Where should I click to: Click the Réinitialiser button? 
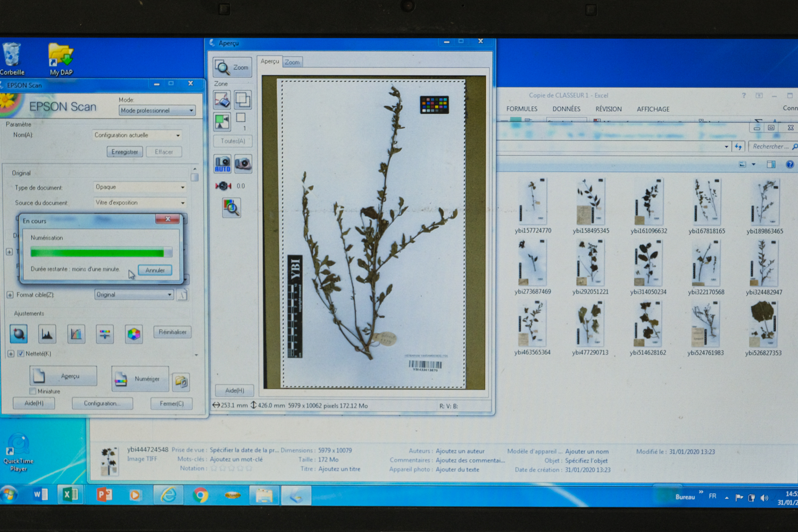pos(172,332)
